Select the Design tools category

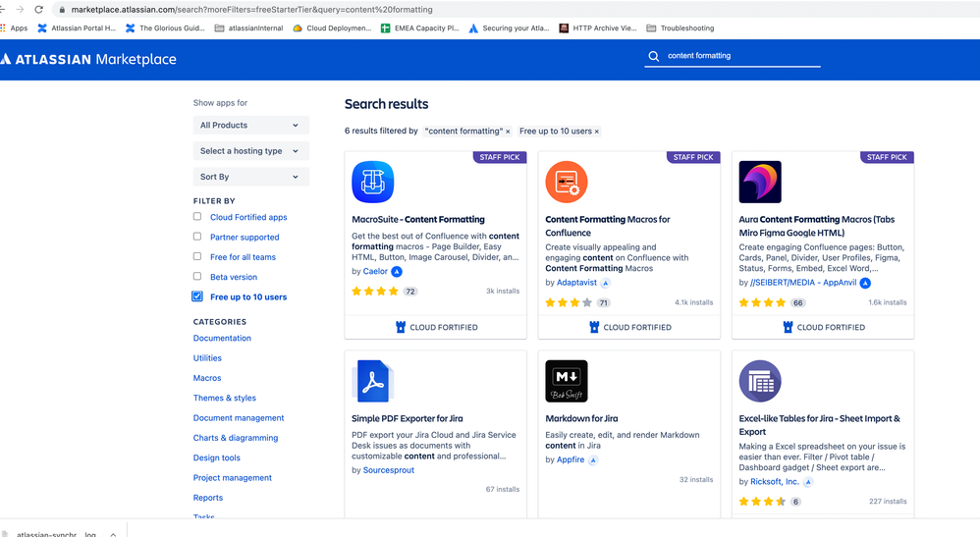pos(217,458)
